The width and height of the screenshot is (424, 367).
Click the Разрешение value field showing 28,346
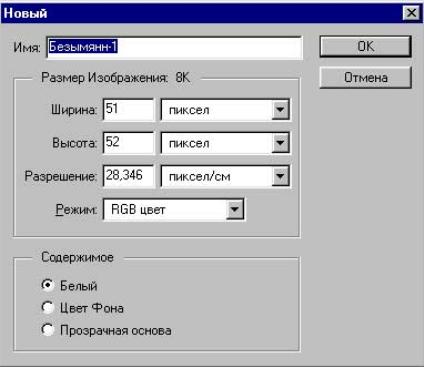pyautogui.click(x=129, y=176)
